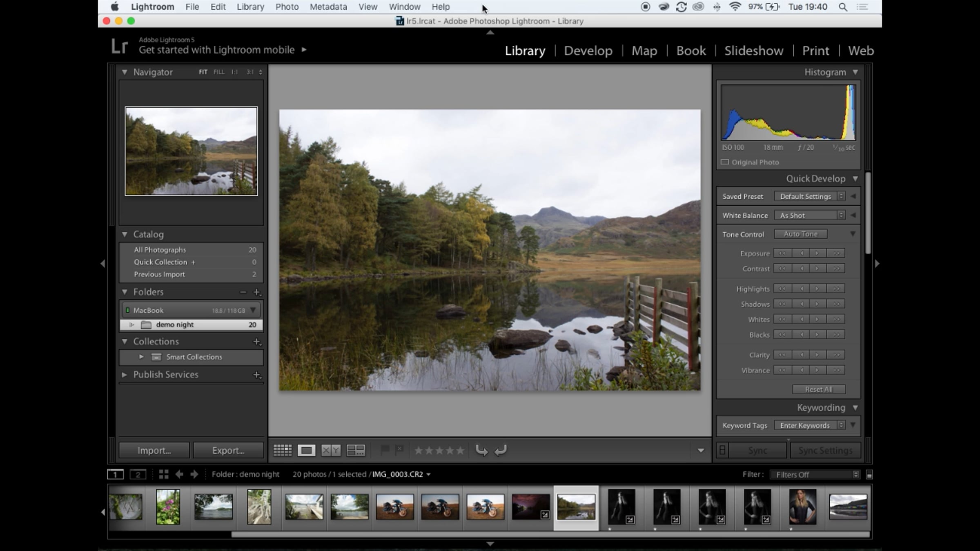Toggle second monitor display button
Screen dimensions: 980x551
click(138, 474)
